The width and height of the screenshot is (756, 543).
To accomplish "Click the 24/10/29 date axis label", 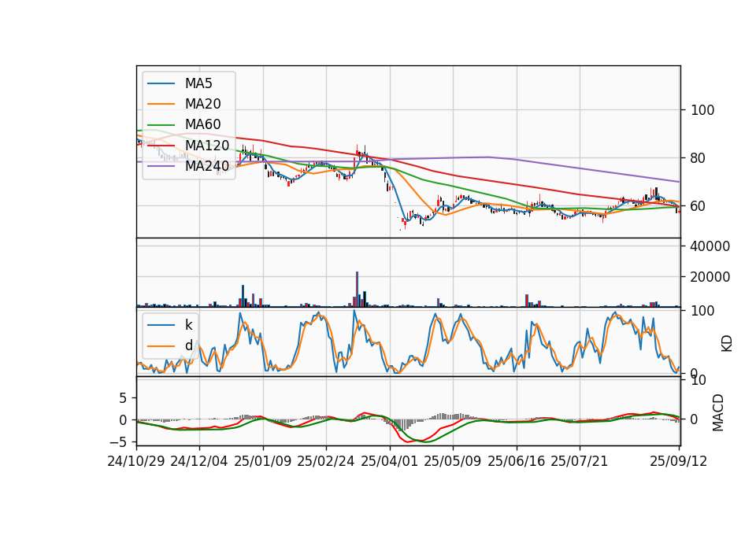I will pyautogui.click(x=136, y=461).
